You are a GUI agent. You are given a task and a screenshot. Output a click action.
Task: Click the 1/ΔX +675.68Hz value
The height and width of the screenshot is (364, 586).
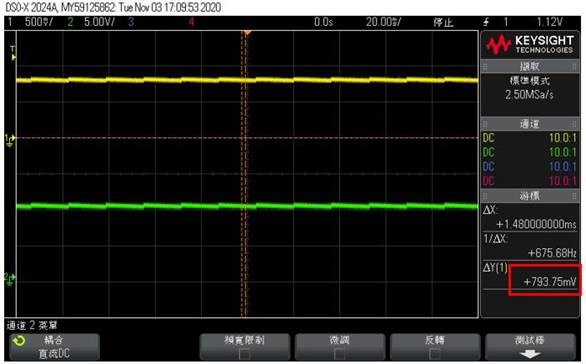tap(552, 253)
